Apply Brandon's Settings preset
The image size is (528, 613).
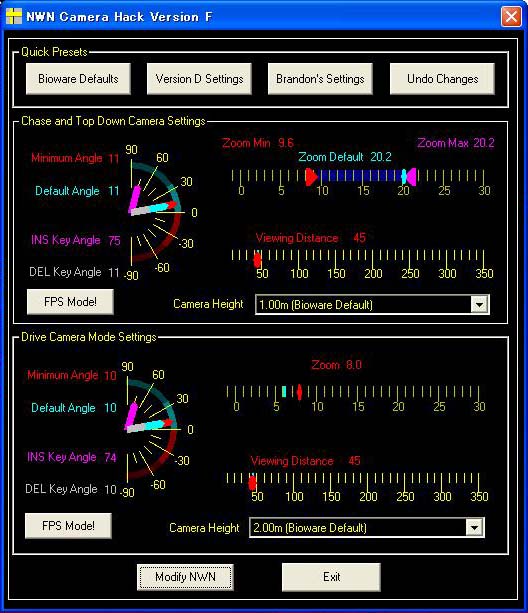[x=320, y=79]
